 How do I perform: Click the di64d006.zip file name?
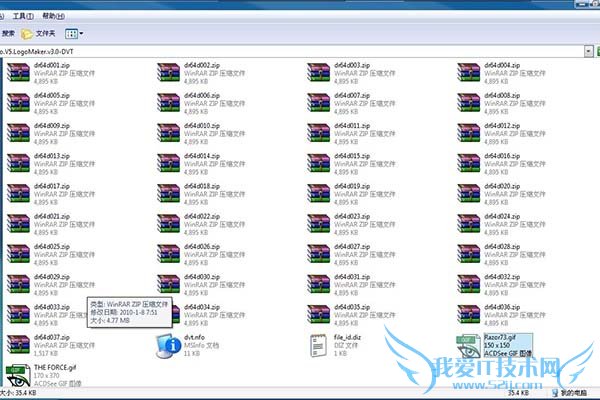pos(202,96)
